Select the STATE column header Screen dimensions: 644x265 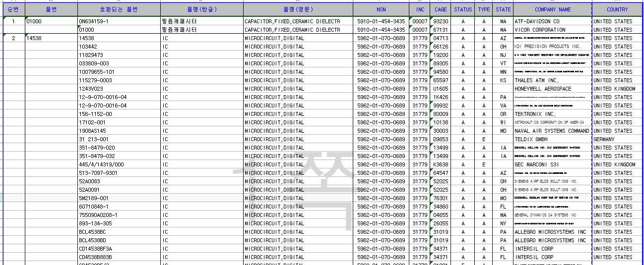[x=503, y=9]
